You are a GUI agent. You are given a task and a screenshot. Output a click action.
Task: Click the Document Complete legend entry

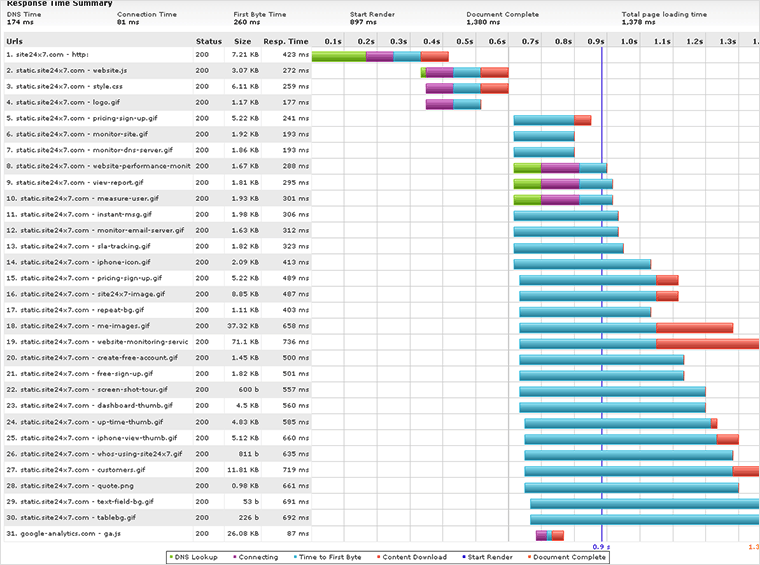[567, 557]
